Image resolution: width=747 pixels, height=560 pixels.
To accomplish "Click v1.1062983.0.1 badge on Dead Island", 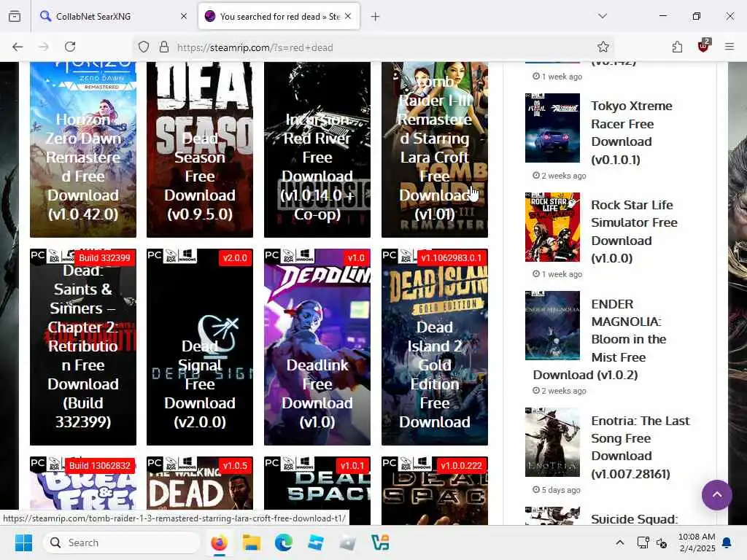I will [451, 257].
